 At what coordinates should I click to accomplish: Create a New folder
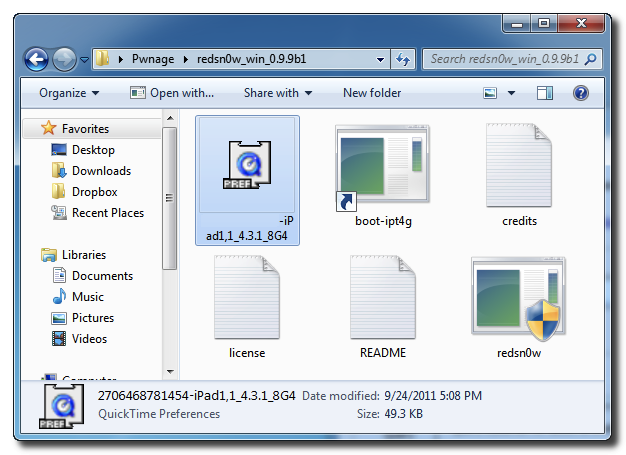pyautogui.click(x=372, y=93)
